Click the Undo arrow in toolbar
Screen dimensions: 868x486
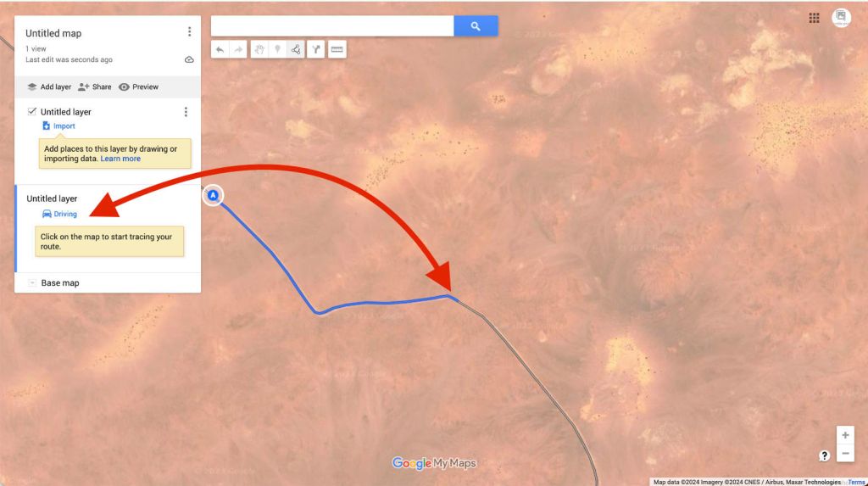220,50
